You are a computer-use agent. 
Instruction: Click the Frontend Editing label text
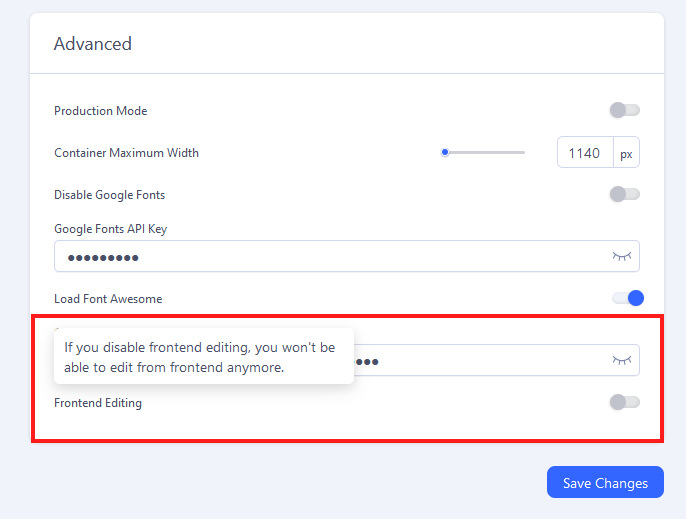[x=98, y=403]
